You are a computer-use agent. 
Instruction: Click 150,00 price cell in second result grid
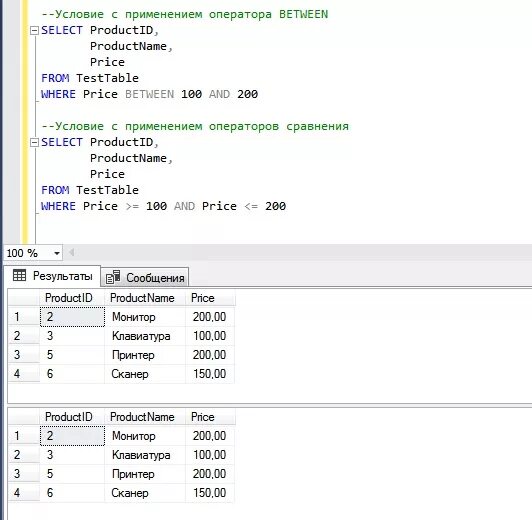pos(210,493)
